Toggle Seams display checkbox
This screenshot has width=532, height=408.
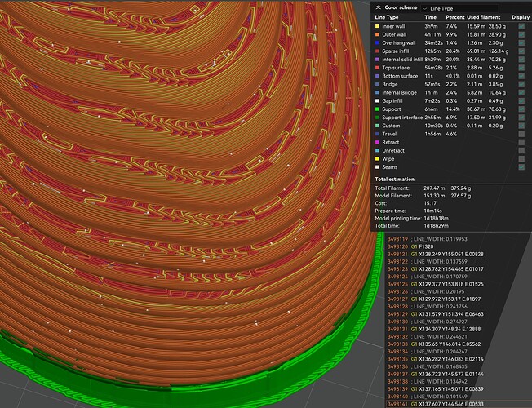(x=521, y=167)
